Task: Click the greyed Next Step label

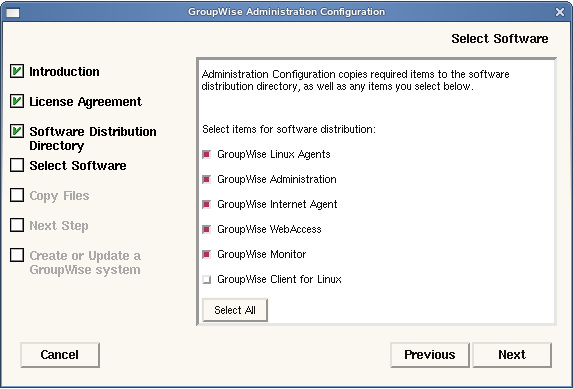Action: coord(59,226)
